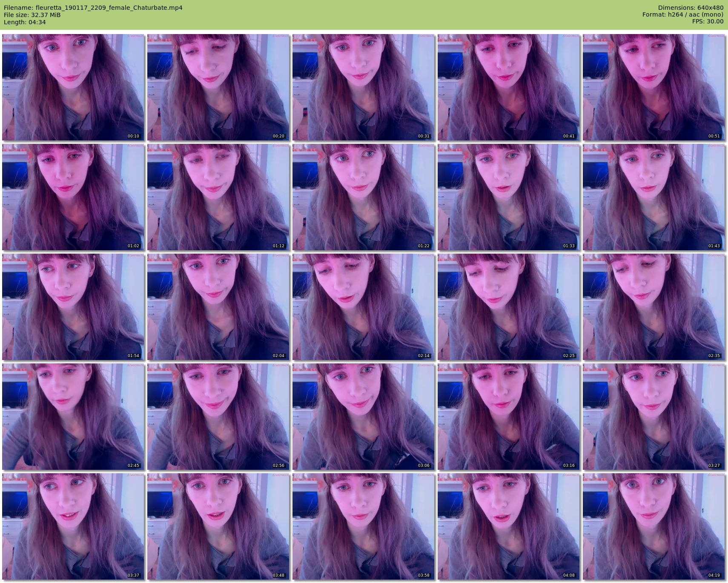Screen dimensions: 728x583
Task: Click the final frame at 04:19
Action: 653,526
